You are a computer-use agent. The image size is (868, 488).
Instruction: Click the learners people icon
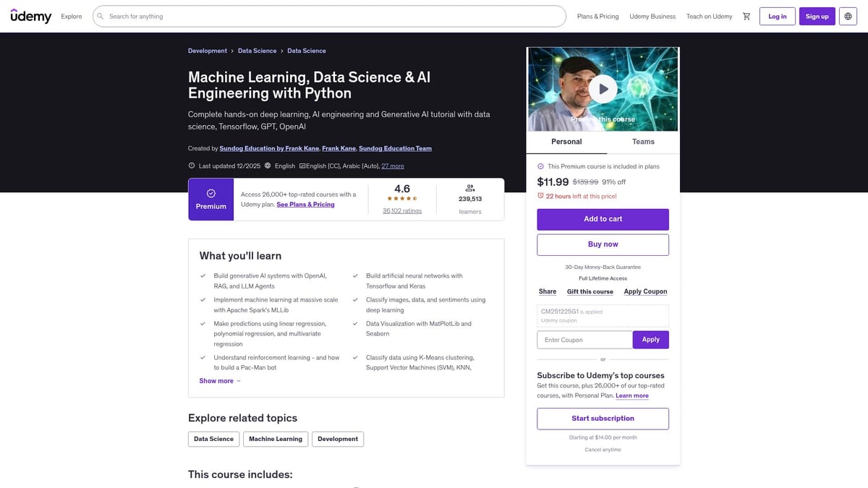tap(470, 188)
